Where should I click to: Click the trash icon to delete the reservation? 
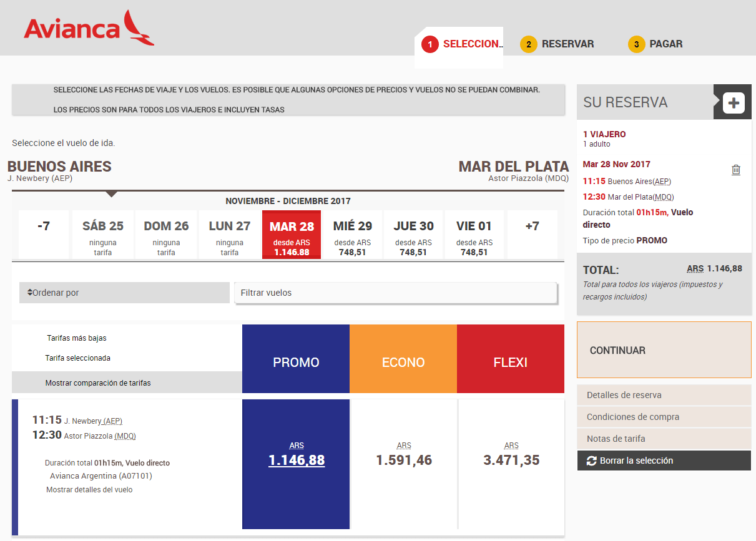pos(736,170)
